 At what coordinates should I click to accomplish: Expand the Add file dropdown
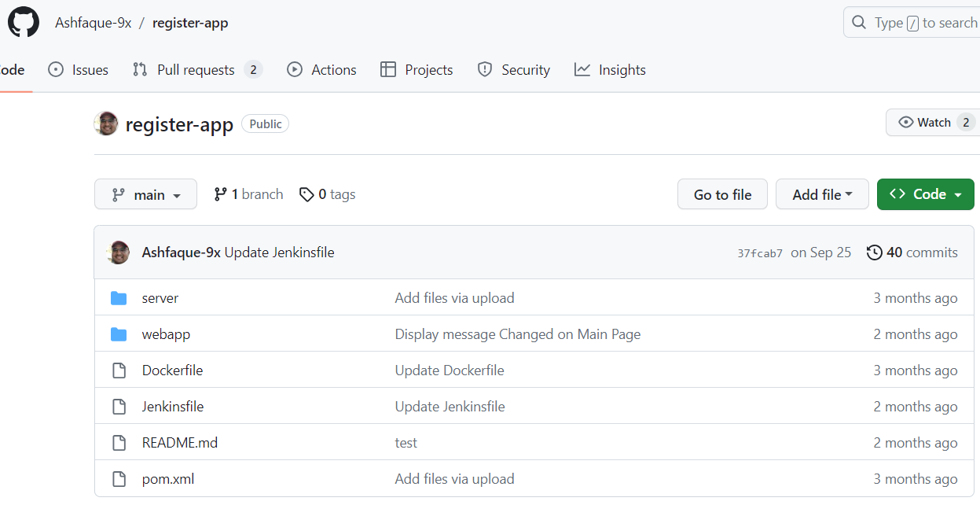coord(822,194)
